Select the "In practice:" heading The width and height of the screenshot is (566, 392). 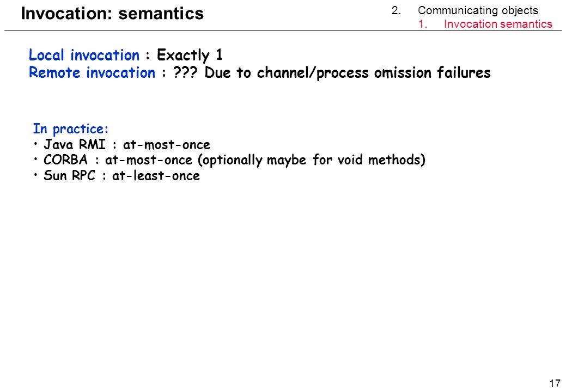pyautogui.click(x=70, y=128)
